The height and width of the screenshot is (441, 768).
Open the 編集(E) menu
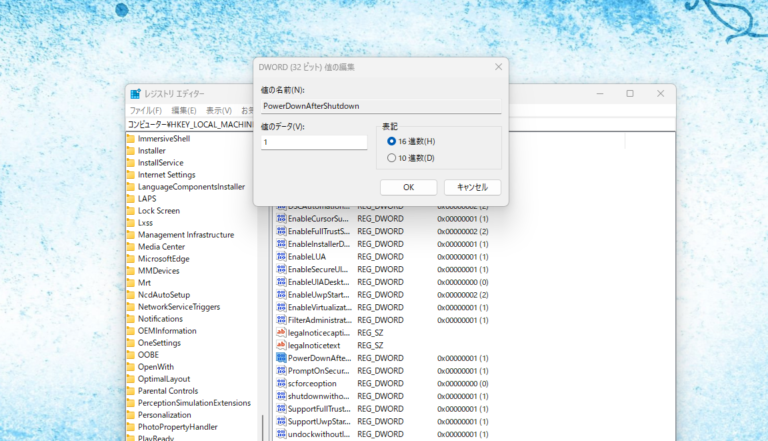tap(184, 110)
